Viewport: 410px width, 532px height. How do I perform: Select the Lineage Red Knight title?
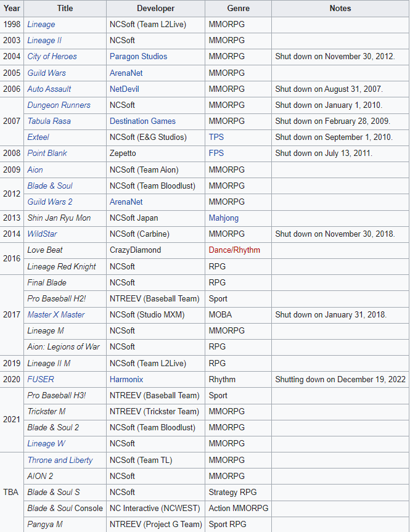[x=62, y=267]
